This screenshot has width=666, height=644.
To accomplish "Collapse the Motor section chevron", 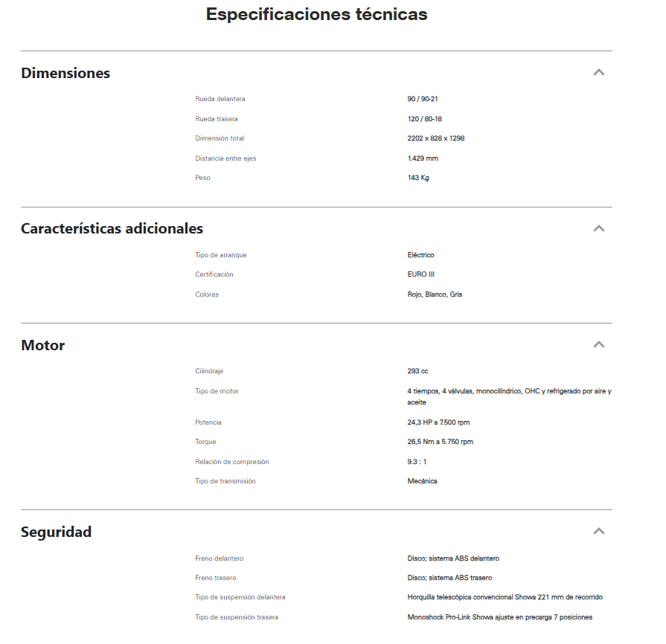I will point(598,345).
